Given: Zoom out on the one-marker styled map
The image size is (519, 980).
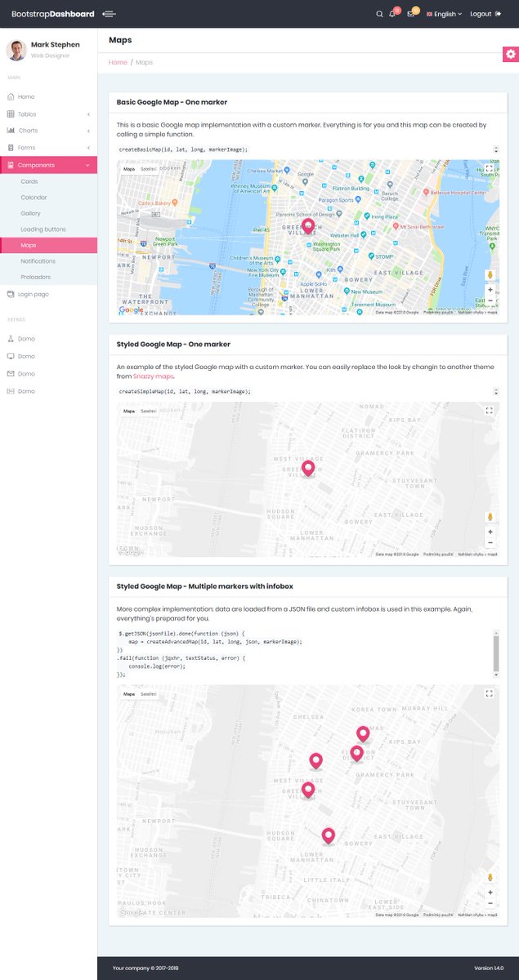Looking at the screenshot, I should [490, 542].
